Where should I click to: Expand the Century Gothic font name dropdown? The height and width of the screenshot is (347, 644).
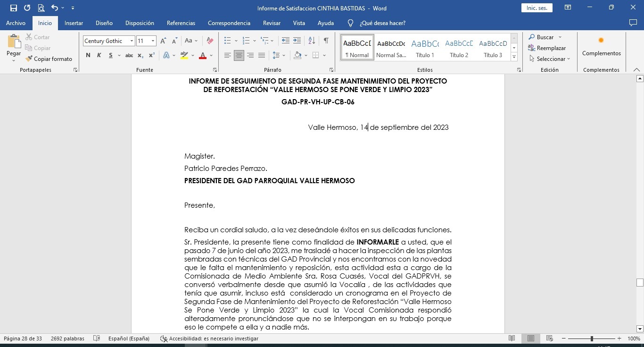132,41
